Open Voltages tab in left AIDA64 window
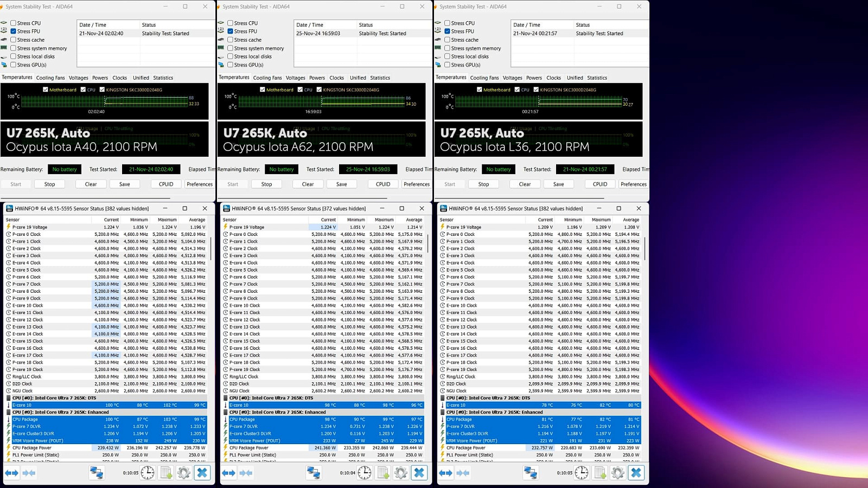 (x=78, y=78)
